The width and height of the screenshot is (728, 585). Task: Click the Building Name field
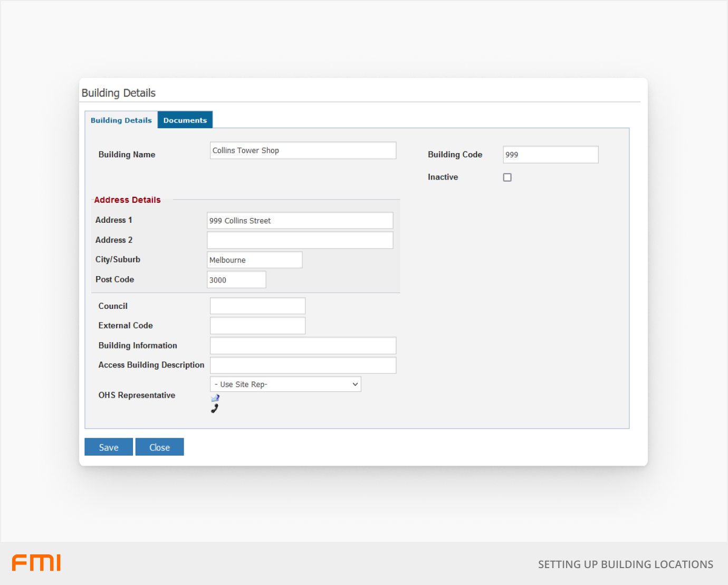[x=303, y=150]
